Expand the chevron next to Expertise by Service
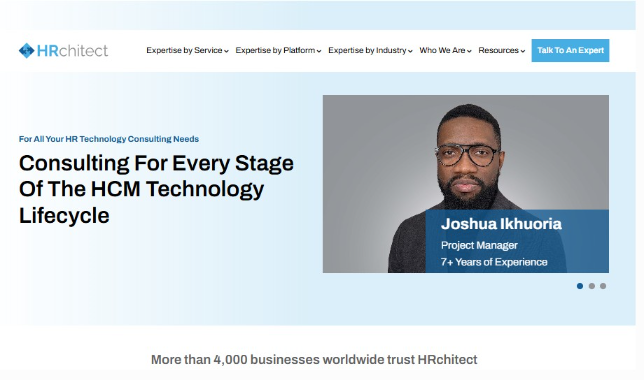This screenshot has height=380, width=644. (x=226, y=51)
